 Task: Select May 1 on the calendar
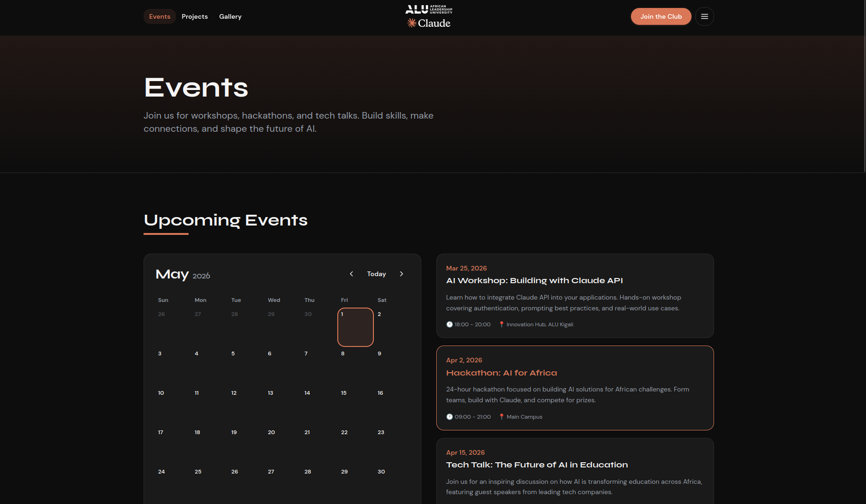click(356, 327)
